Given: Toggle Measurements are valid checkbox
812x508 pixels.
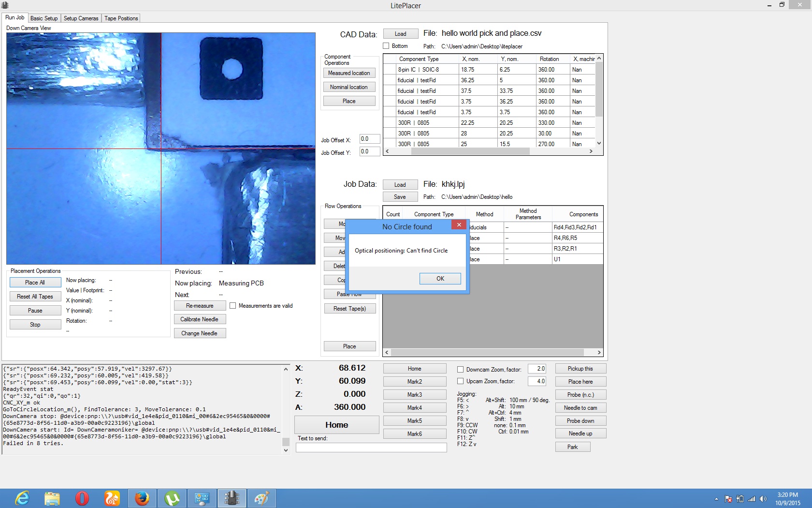Looking at the screenshot, I should click(233, 306).
